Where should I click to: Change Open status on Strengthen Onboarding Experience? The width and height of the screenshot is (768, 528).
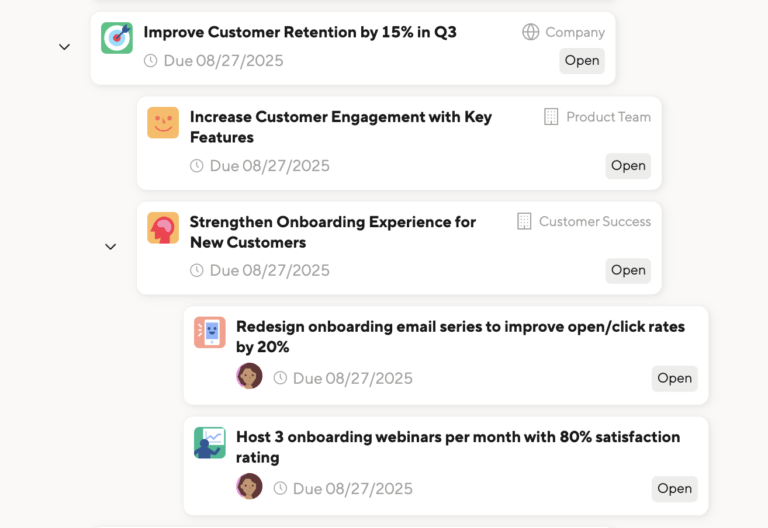pyautogui.click(x=628, y=270)
